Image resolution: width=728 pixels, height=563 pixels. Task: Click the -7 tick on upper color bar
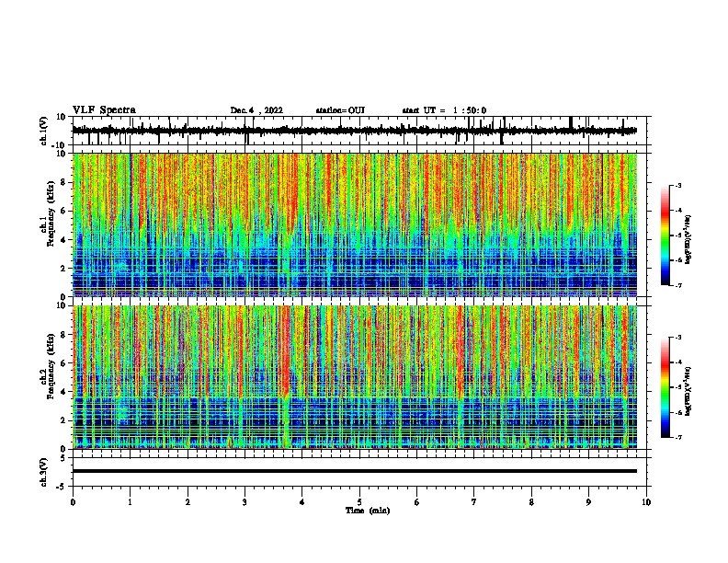tap(678, 285)
